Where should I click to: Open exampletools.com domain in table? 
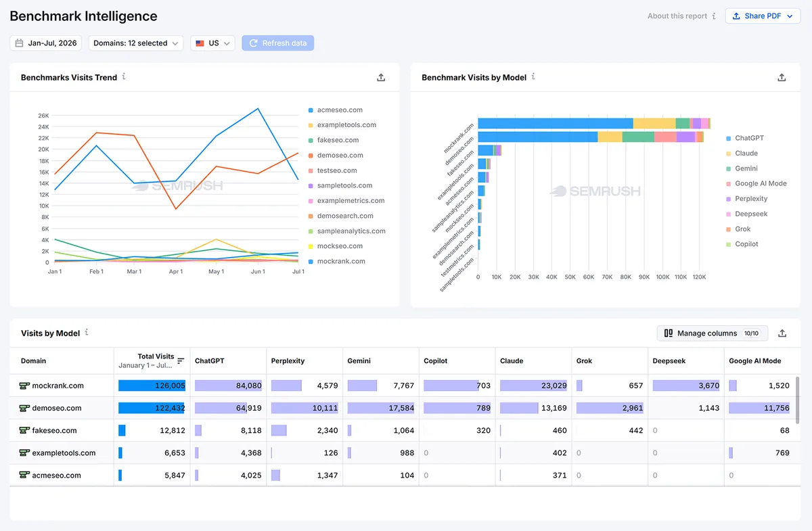(64, 453)
